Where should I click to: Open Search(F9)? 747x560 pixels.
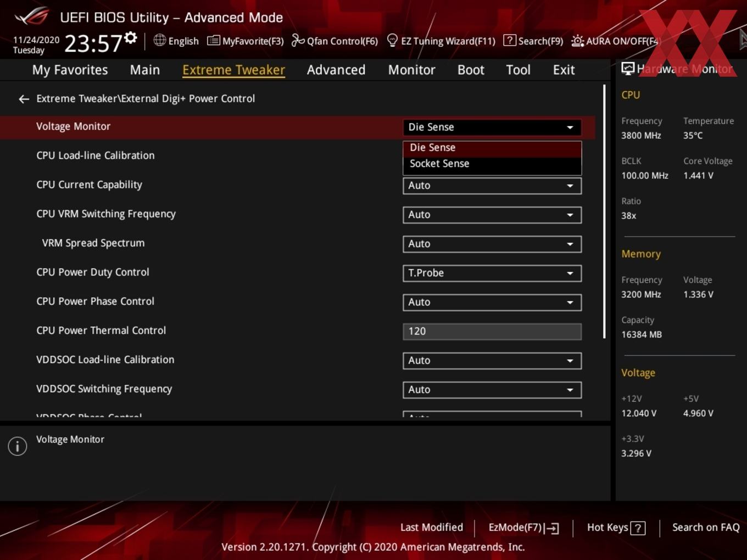point(533,41)
